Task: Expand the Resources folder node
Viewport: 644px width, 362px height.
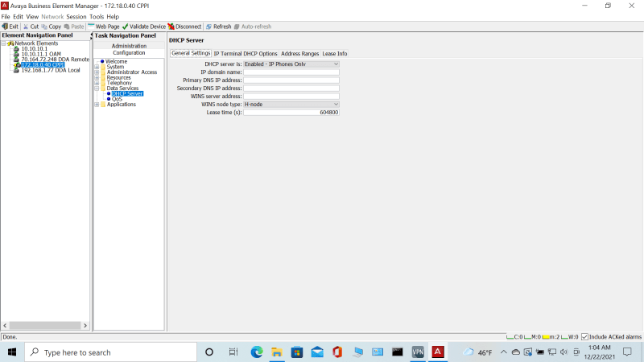Action: click(97, 77)
